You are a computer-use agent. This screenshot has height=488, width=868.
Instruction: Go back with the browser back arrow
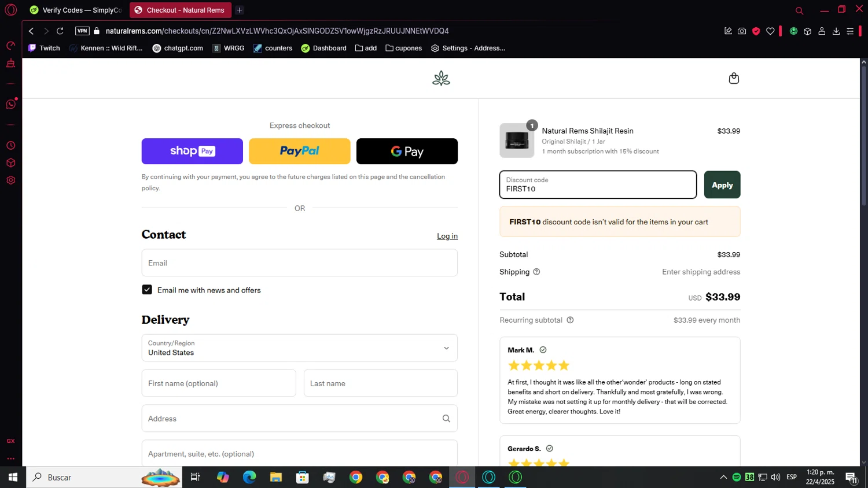pos(31,31)
